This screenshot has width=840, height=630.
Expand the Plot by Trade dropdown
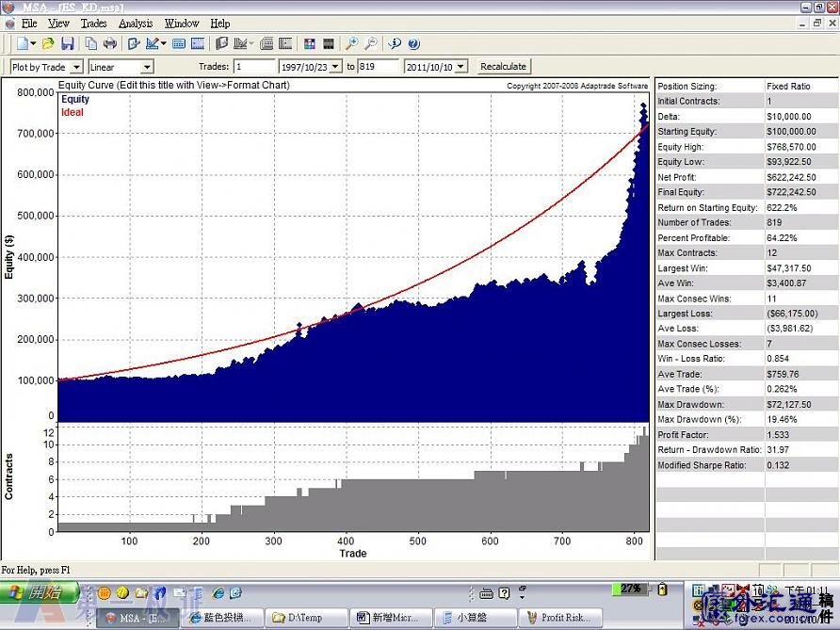coord(77,67)
